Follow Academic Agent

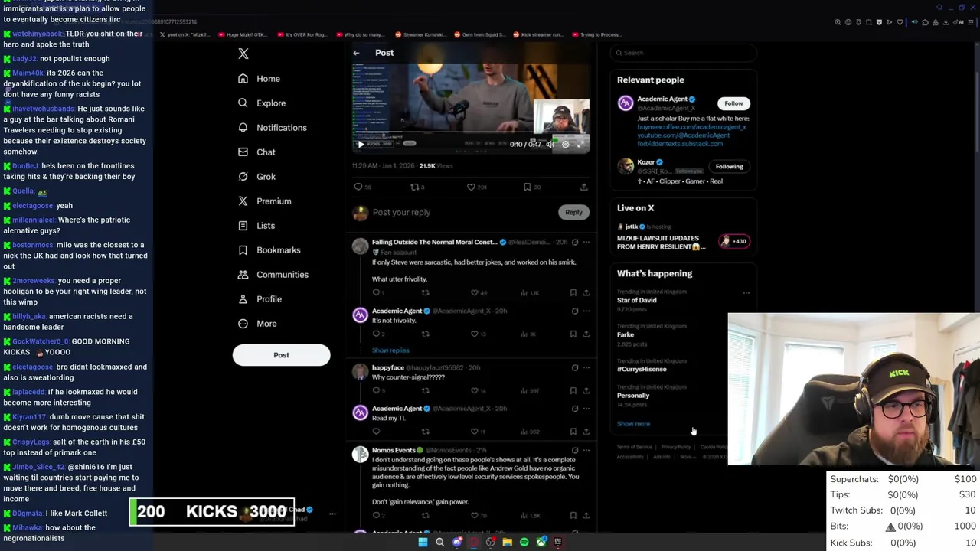pyautogui.click(x=733, y=103)
